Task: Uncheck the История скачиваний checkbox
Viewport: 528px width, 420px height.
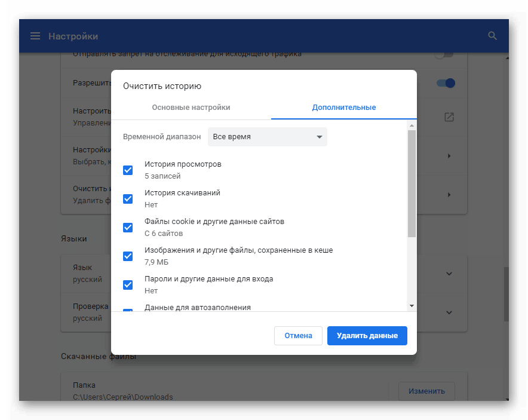Action: 128,199
